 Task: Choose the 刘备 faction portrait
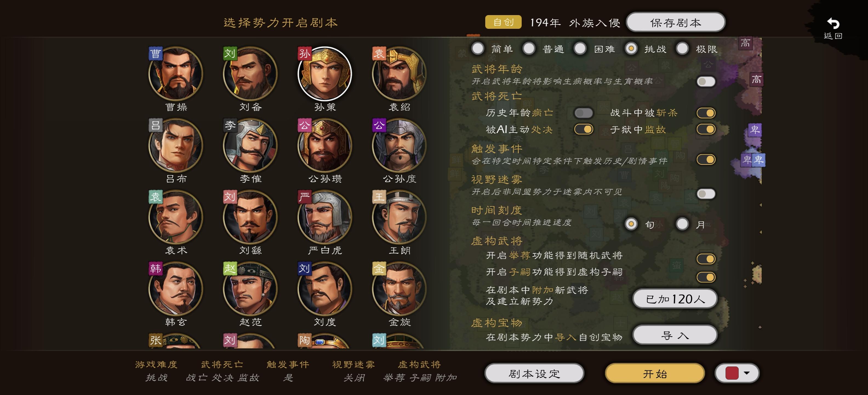point(250,74)
